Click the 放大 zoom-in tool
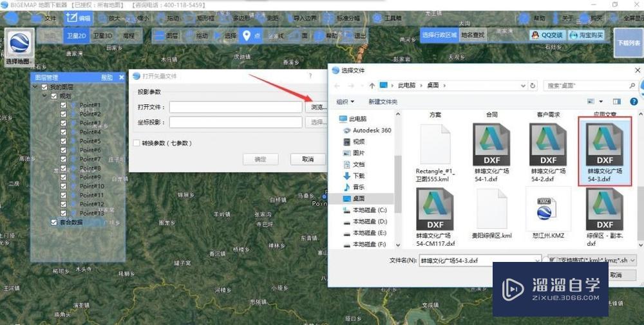 click(x=108, y=19)
